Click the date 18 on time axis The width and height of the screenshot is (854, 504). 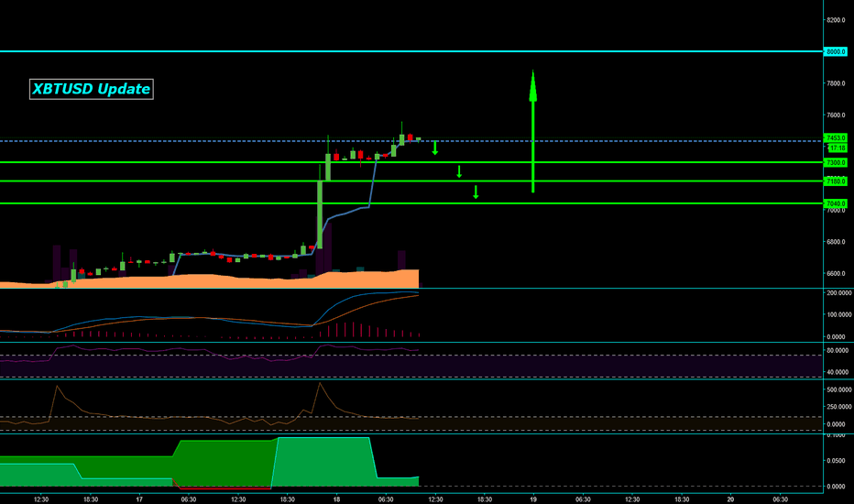[x=336, y=499]
